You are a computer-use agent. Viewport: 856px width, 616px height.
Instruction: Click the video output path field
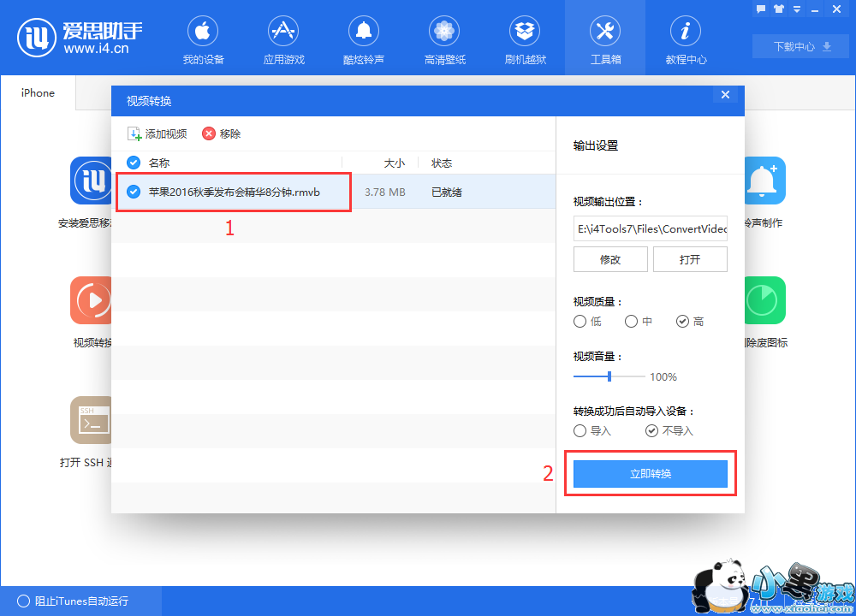click(x=650, y=228)
